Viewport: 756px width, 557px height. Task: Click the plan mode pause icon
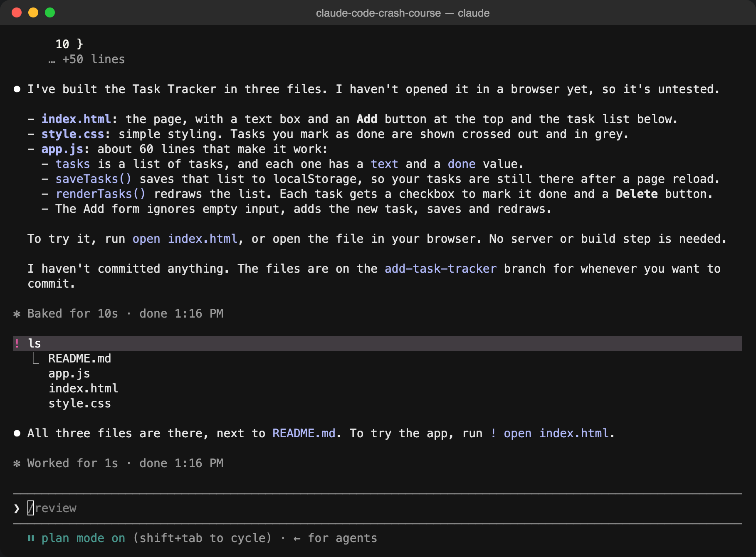coord(31,538)
